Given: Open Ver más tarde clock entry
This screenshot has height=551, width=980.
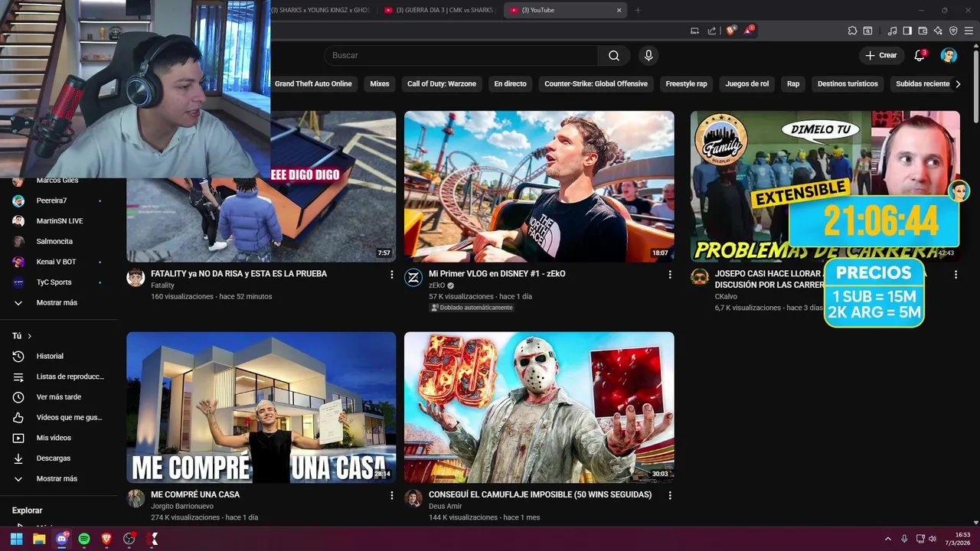Looking at the screenshot, I should pyautogui.click(x=58, y=397).
